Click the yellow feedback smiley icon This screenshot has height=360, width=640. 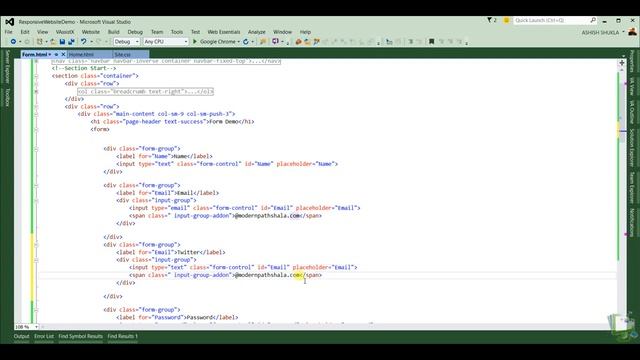click(x=507, y=20)
